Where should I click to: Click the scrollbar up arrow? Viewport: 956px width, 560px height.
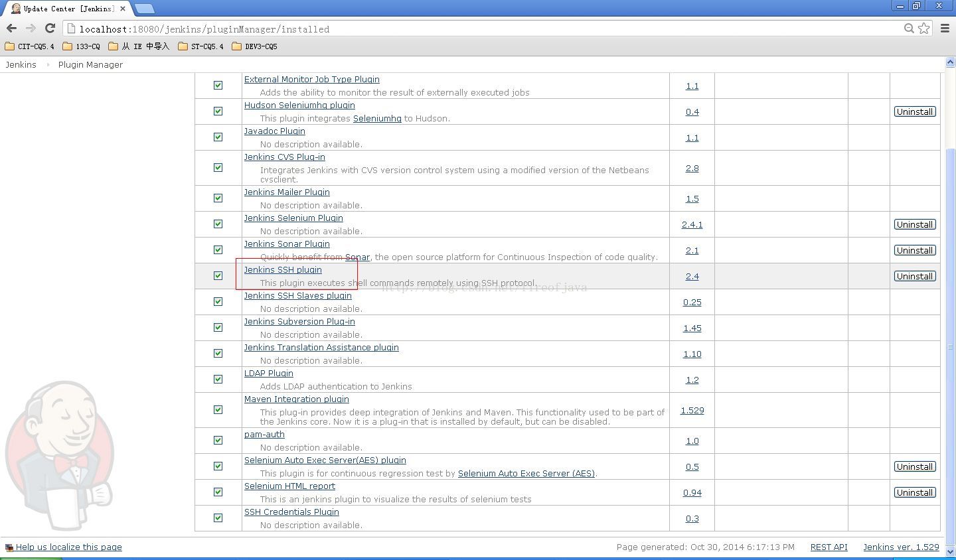[950, 62]
